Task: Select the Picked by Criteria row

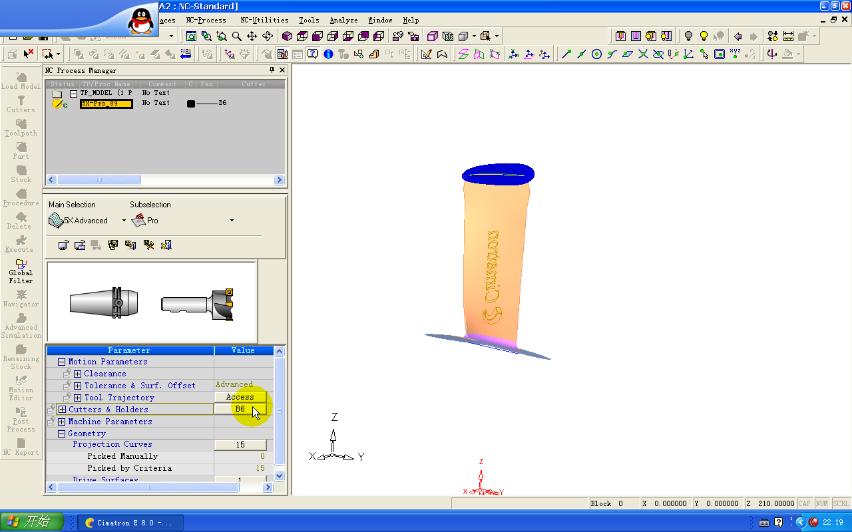Action: tap(160, 468)
